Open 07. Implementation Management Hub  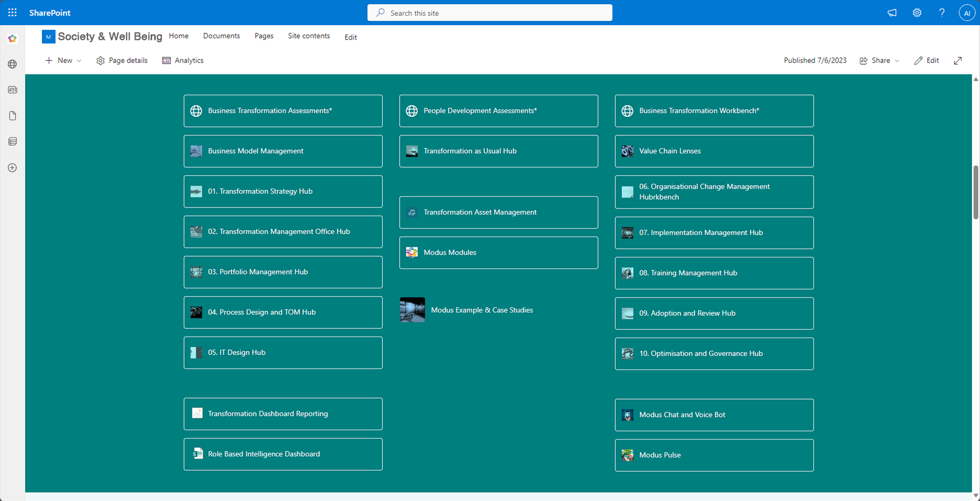pos(715,233)
